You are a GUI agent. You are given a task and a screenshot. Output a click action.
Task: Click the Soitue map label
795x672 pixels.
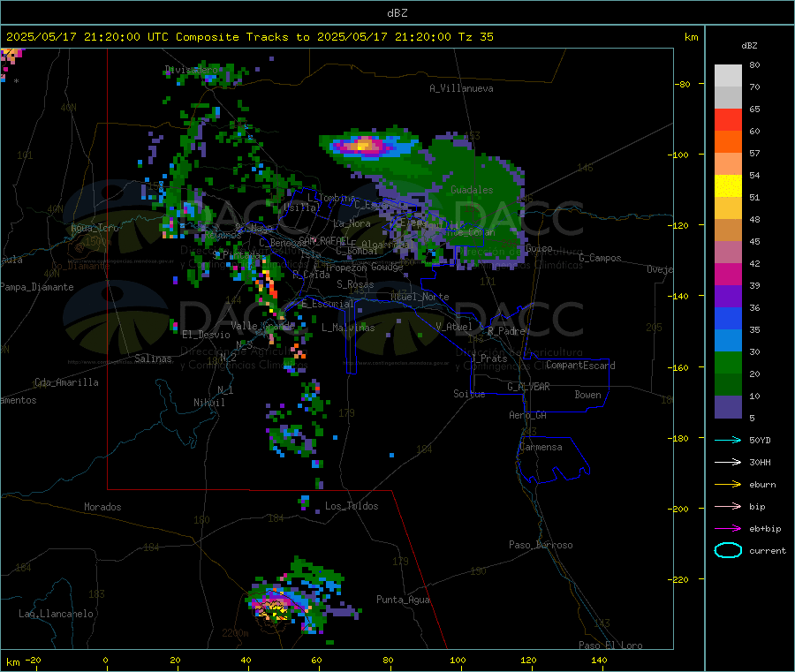469,394
